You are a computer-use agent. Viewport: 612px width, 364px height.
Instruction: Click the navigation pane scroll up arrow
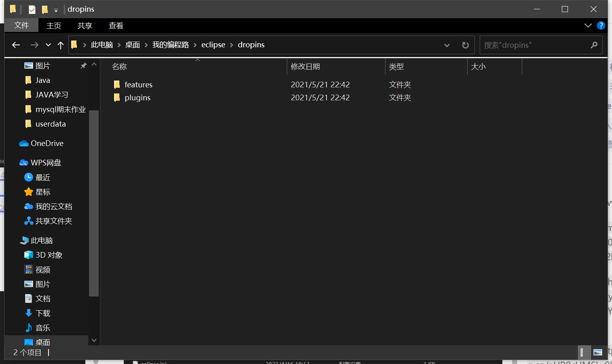(94, 64)
